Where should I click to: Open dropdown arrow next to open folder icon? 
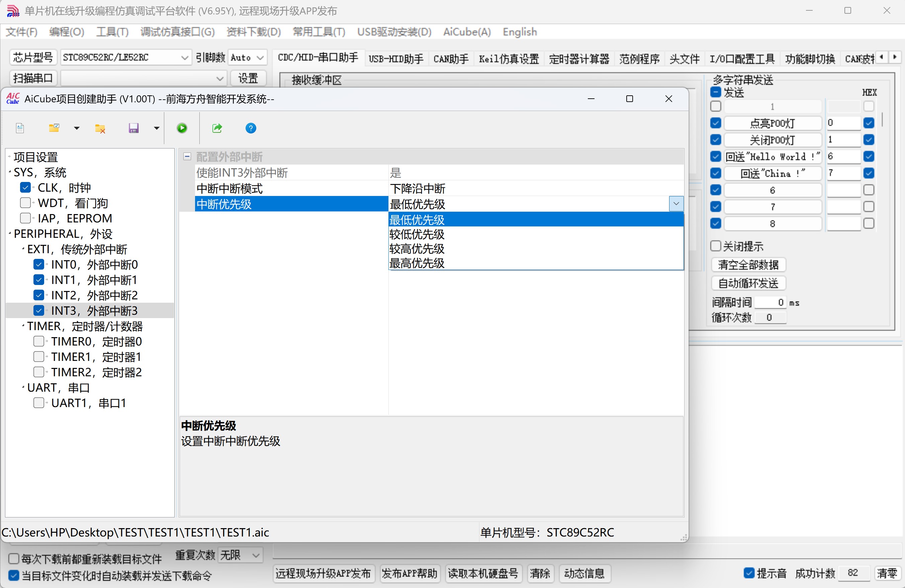click(x=77, y=128)
